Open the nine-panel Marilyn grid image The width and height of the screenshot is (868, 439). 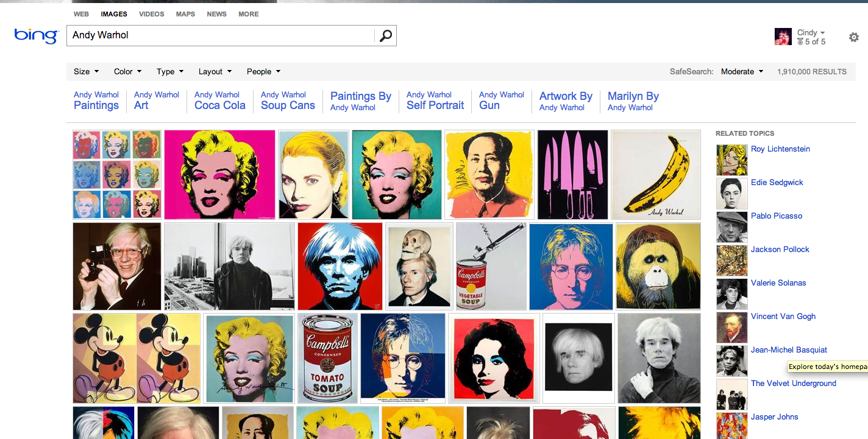tap(117, 174)
